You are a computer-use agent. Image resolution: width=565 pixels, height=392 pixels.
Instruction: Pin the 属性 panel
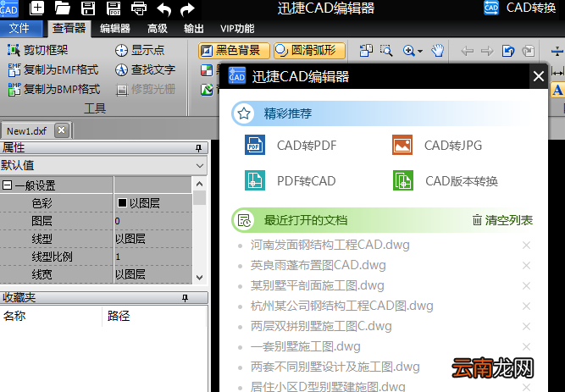point(198,147)
